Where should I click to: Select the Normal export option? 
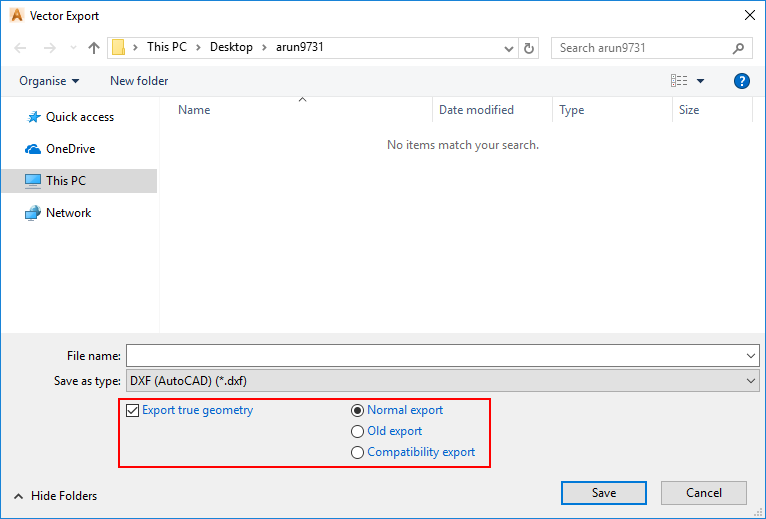358,410
